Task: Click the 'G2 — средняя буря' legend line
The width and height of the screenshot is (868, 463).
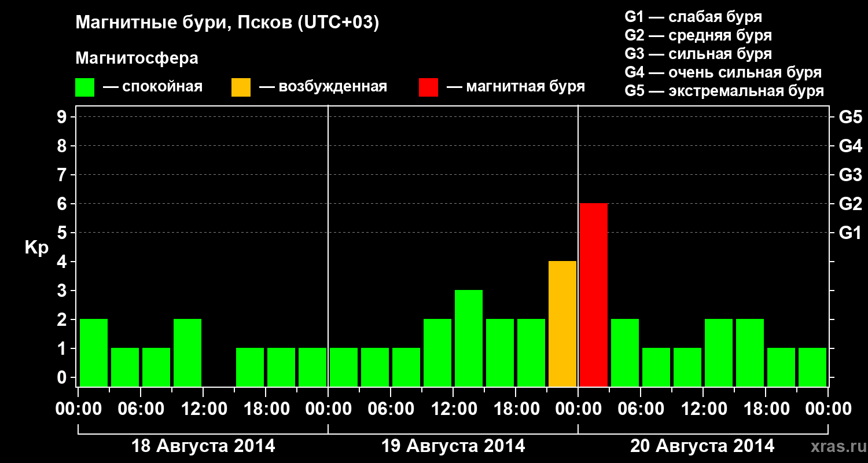Action: 698,35
